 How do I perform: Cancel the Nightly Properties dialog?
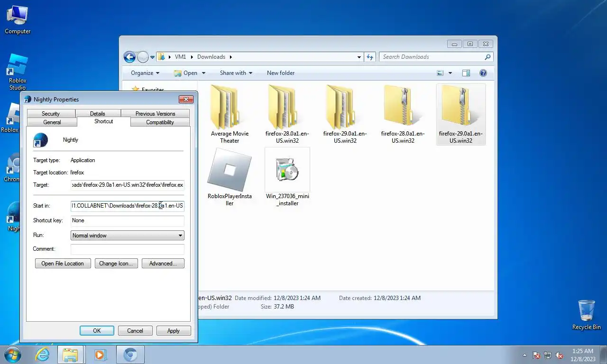click(135, 331)
